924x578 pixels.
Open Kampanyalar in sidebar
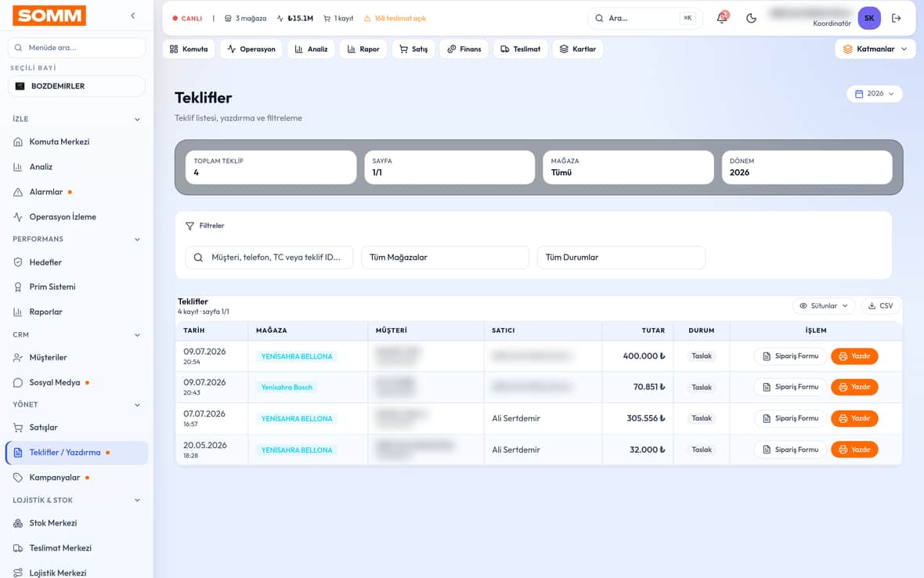[x=77, y=478]
